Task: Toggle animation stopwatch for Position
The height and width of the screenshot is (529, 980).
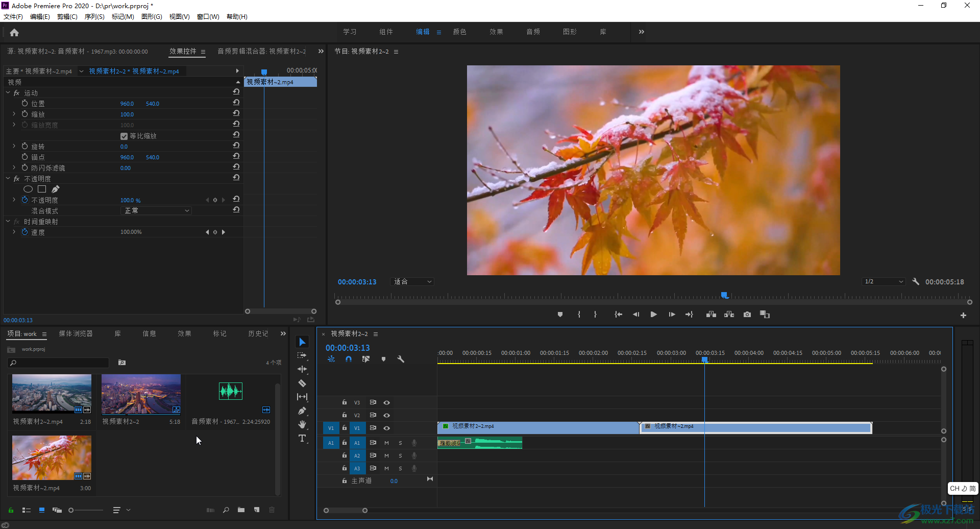Action: tap(24, 103)
